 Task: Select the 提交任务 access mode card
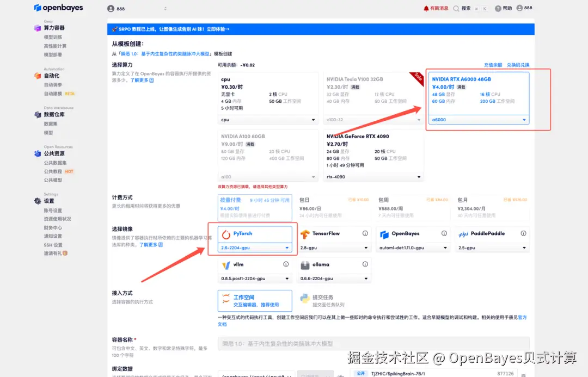point(334,300)
